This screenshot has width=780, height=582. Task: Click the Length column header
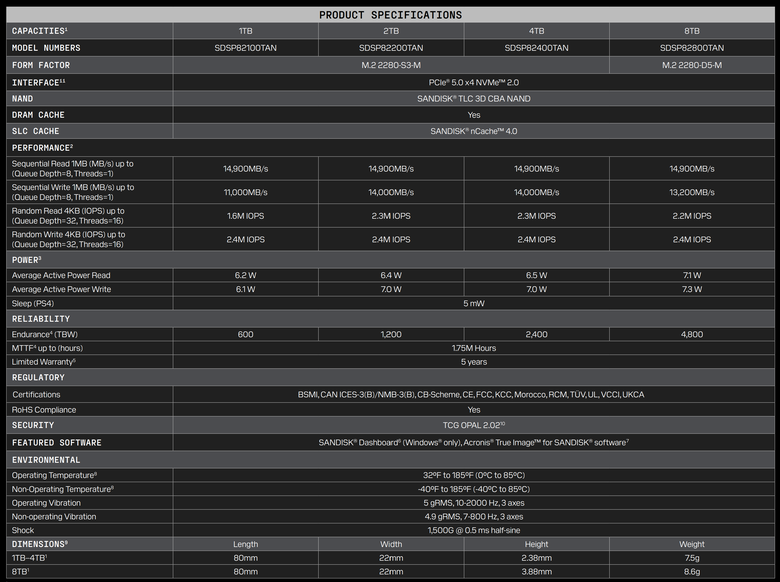tap(246, 544)
